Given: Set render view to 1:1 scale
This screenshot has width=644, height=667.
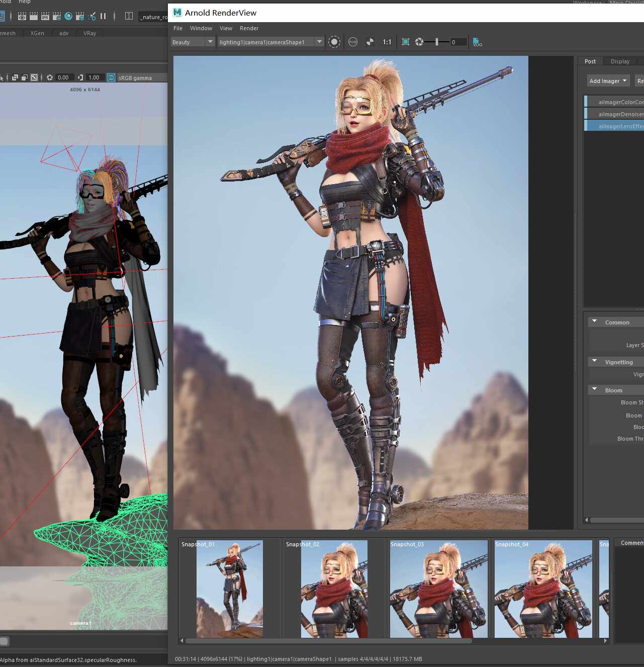Looking at the screenshot, I should 387,42.
